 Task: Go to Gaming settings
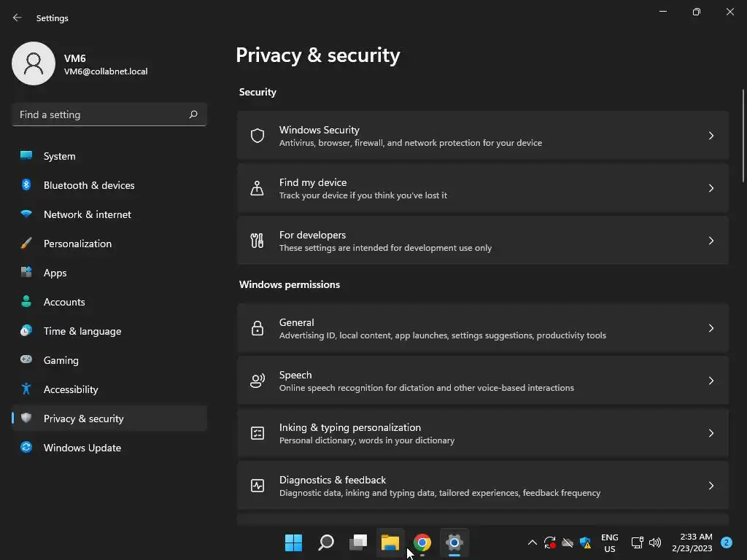click(x=109, y=360)
